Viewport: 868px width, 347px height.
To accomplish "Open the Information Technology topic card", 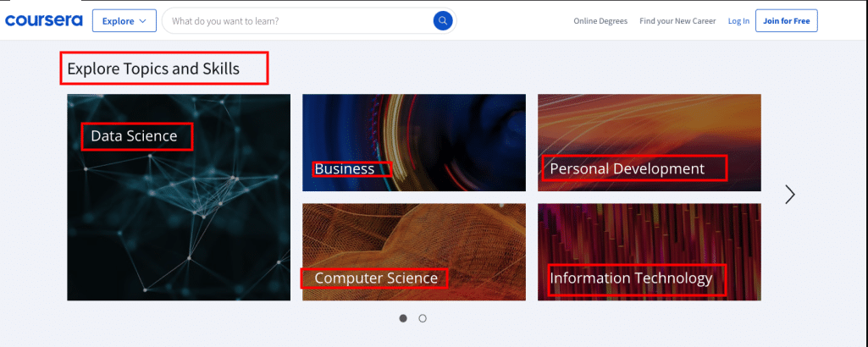I will [650, 252].
